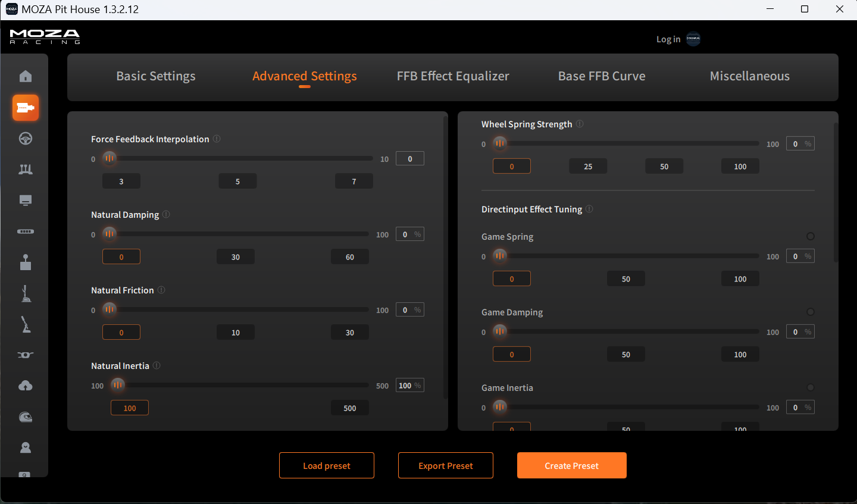
Task: Click the MOZA Racing logo
Action: click(45, 37)
